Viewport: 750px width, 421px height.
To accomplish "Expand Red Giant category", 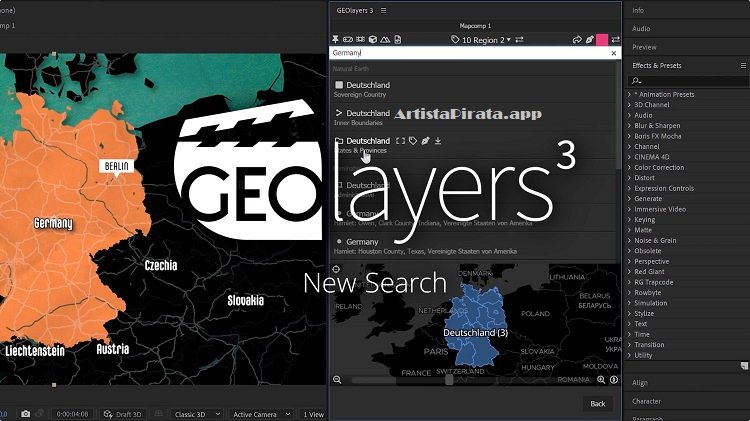I will click(x=629, y=272).
